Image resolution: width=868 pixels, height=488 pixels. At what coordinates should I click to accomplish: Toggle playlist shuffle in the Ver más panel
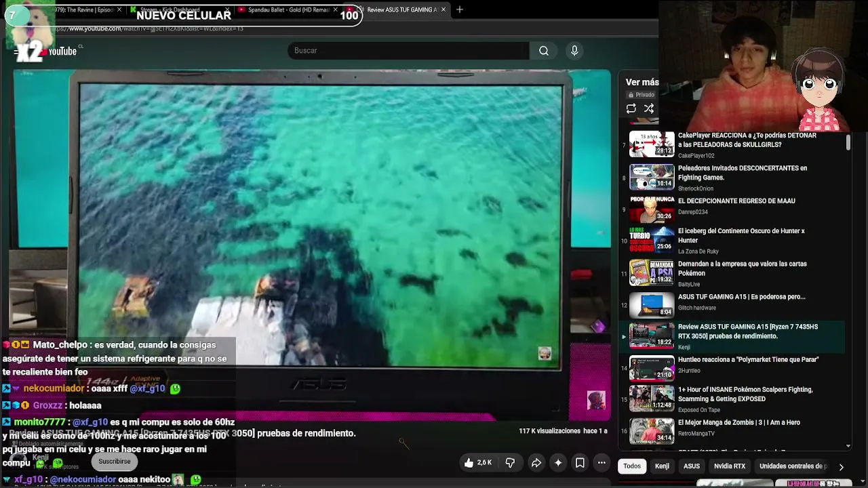[x=649, y=108]
